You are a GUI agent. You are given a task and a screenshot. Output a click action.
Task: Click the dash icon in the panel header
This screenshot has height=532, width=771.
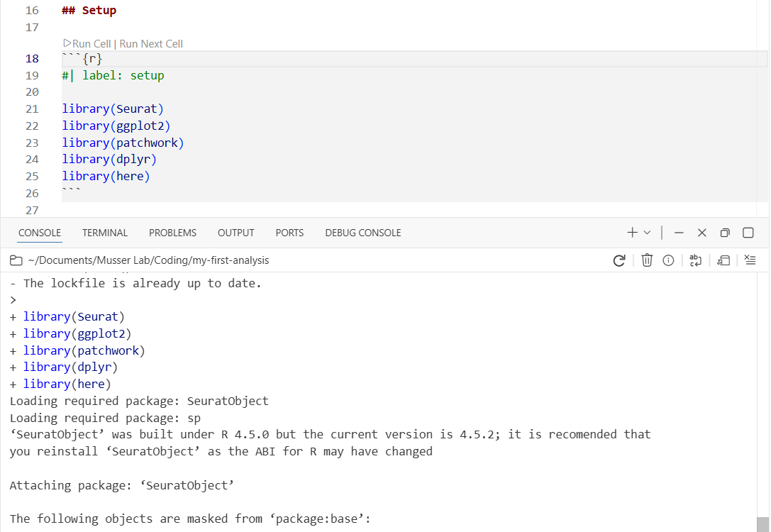click(679, 233)
